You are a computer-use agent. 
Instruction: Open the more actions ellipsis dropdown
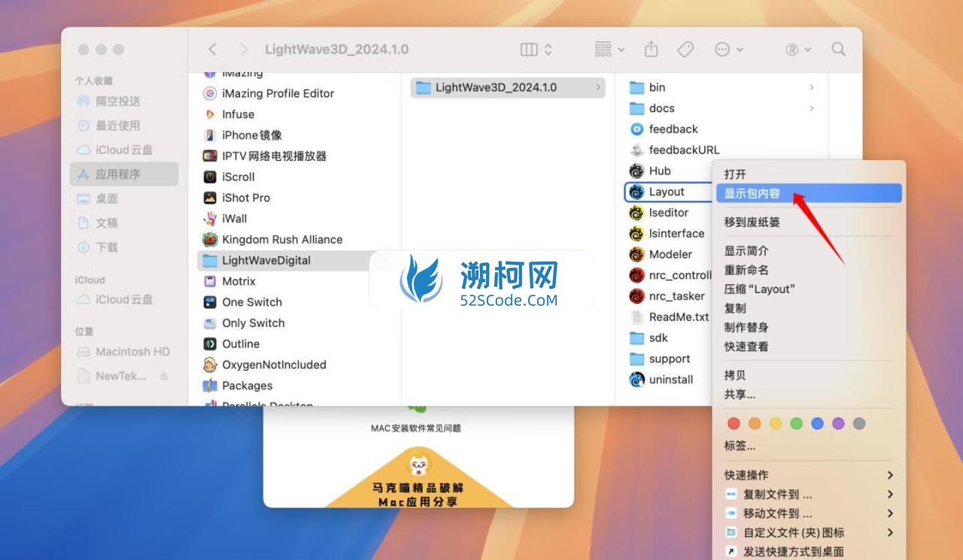728,50
